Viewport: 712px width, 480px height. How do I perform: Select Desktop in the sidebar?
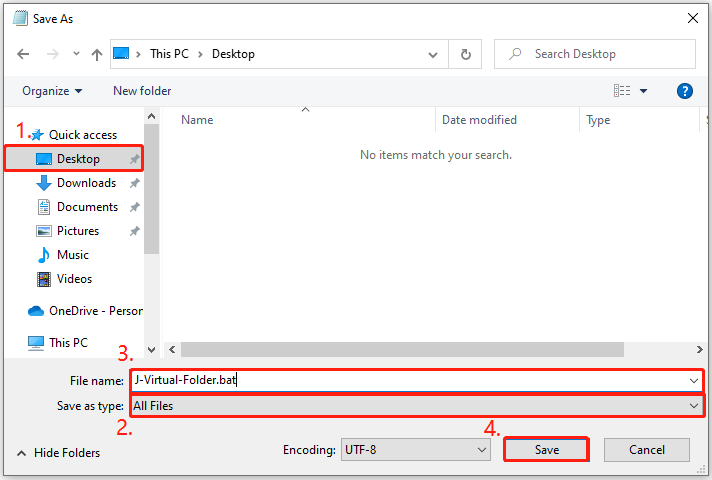point(74,158)
